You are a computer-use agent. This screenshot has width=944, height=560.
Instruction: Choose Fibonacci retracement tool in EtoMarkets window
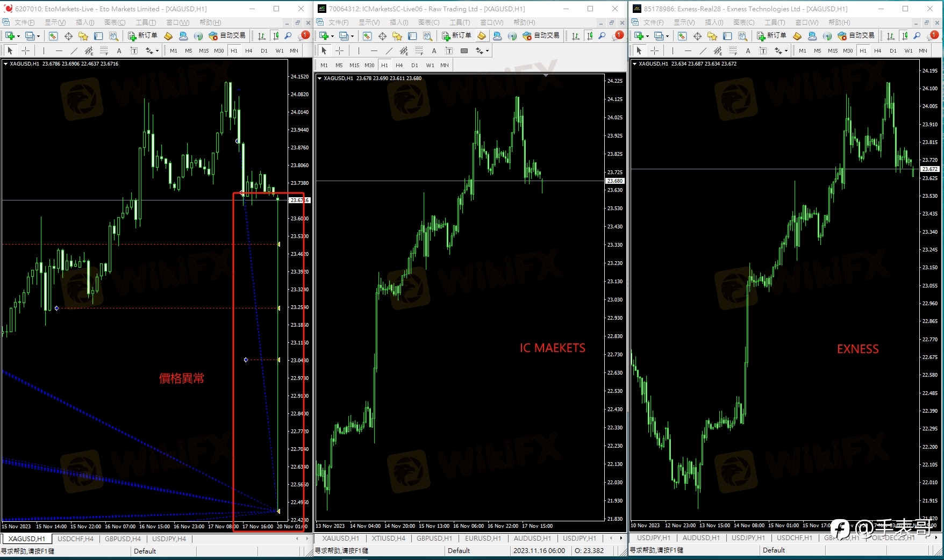(104, 51)
